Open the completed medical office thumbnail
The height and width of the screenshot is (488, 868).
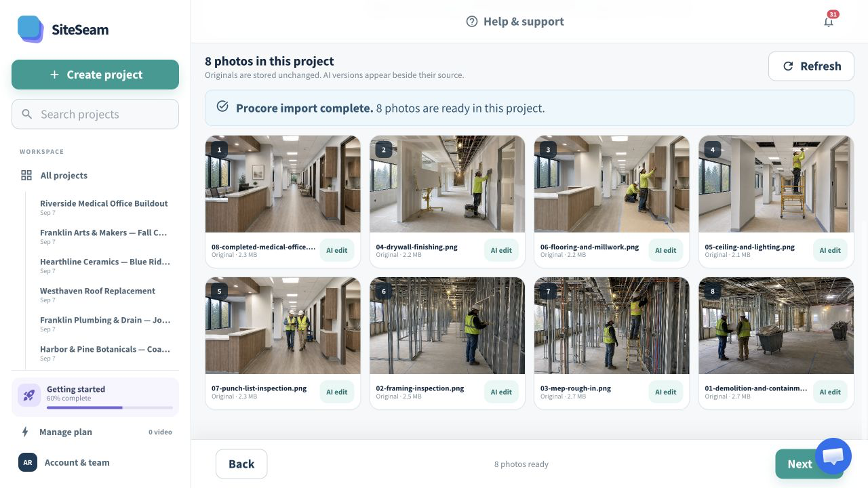point(283,184)
